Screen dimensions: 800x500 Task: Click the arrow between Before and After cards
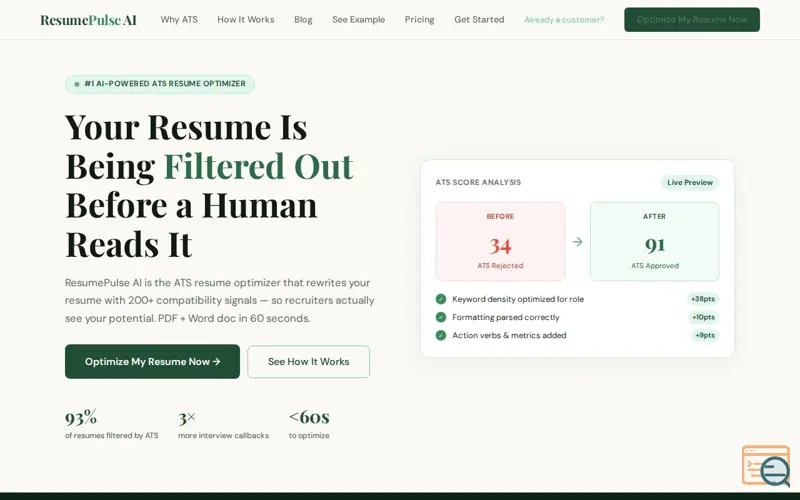coord(578,241)
